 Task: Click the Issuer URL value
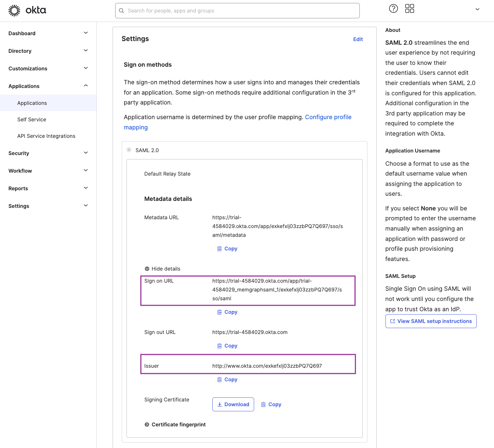coord(267,366)
